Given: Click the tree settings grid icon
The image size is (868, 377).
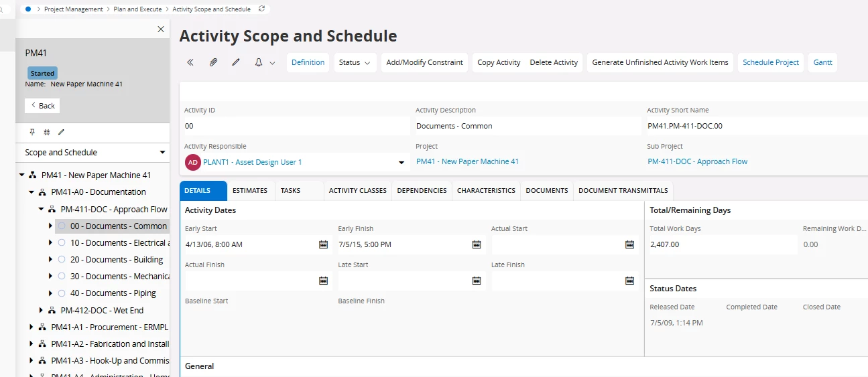Looking at the screenshot, I should point(47,133).
